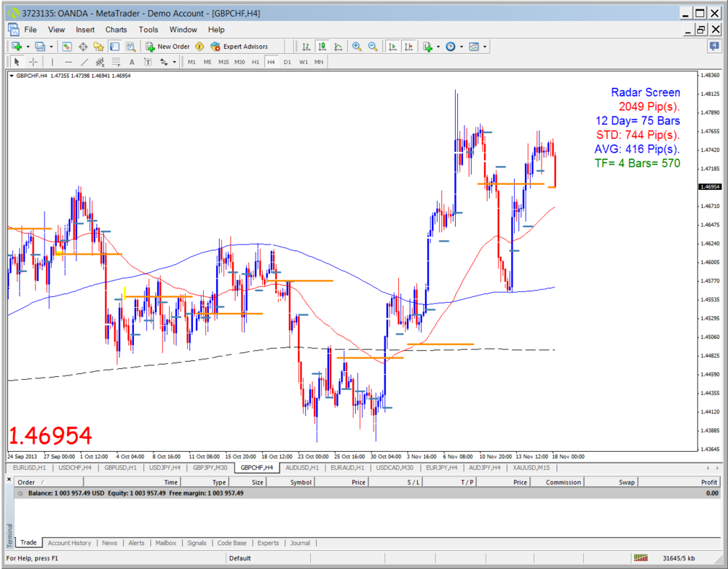This screenshot has width=728, height=569.
Task: Select the Text tool
Action: tap(132, 62)
